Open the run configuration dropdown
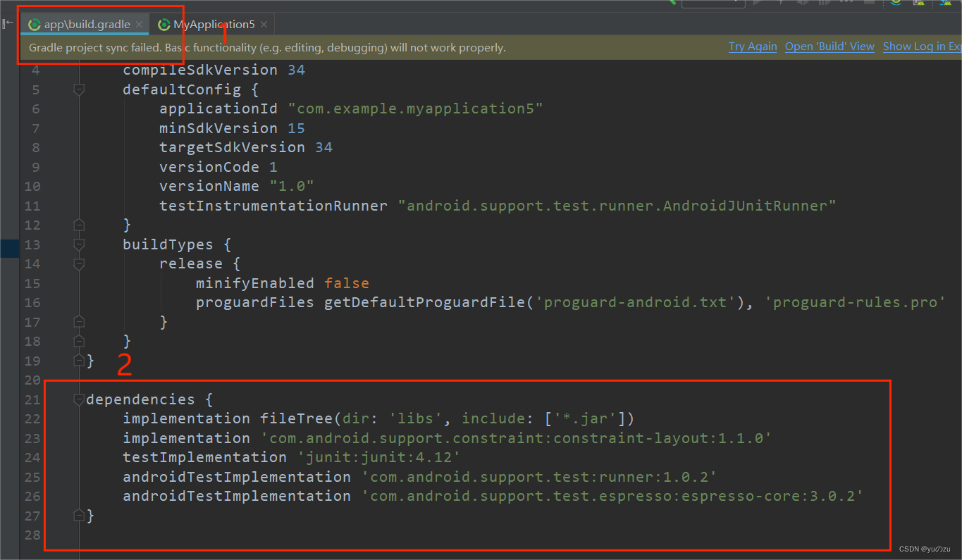The width and height of the screenshot is (962, 560). coord(712,3)
